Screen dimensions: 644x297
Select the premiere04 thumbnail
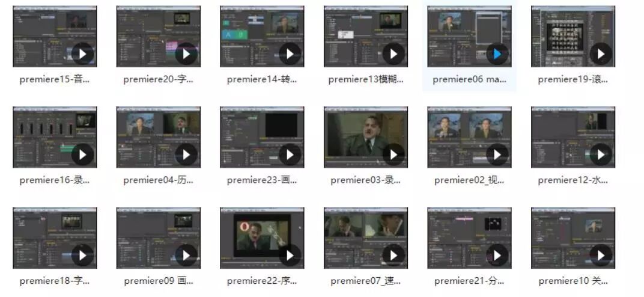tap(159, 137)
